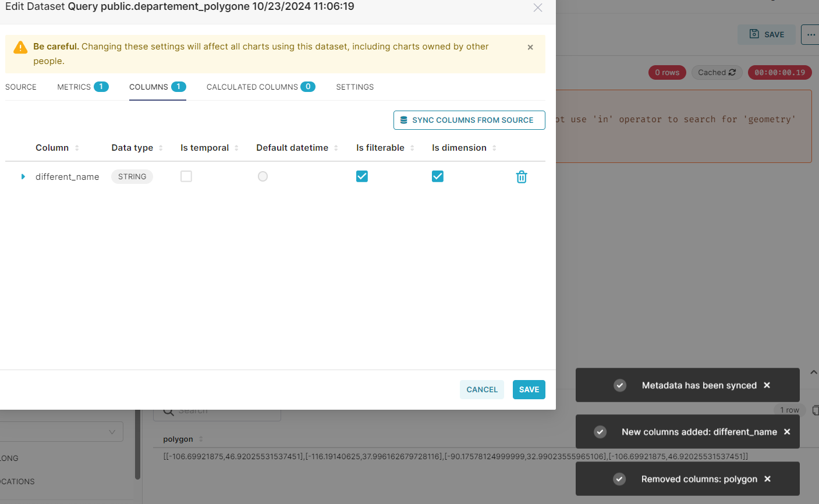Open the Settings tab
The image size is (819, 504).
355,87
